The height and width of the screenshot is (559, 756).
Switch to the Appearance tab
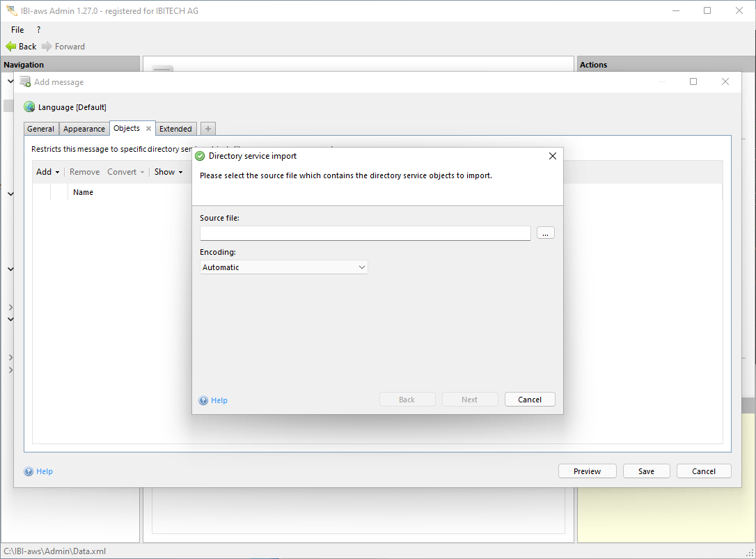(84, 129)
